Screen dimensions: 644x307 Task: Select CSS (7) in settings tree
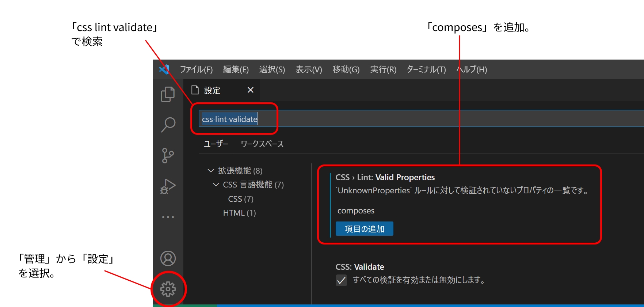(241, 199)
